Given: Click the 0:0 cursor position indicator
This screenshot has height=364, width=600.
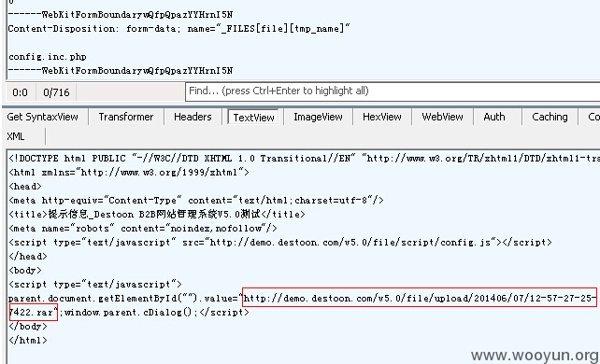Looking at the screenshot, I should [x=20, y=92].
